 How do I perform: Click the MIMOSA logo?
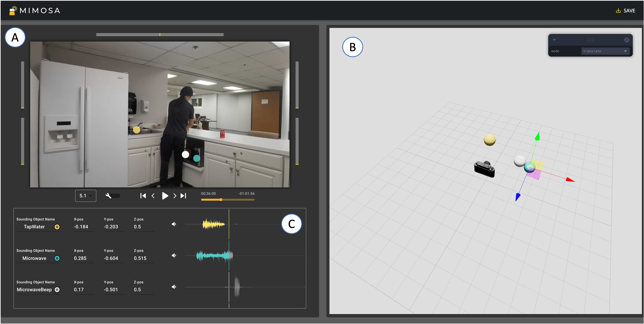(35, 10)
